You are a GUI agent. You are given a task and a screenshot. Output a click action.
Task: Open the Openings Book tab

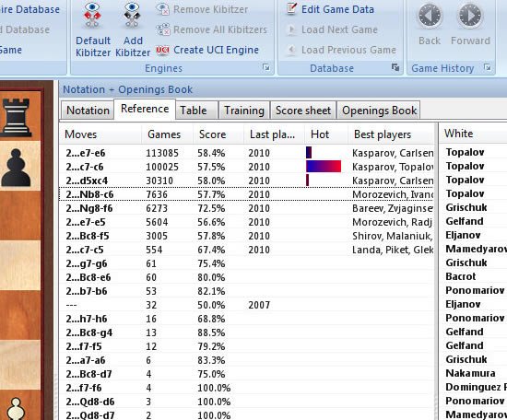coord(379,111)
